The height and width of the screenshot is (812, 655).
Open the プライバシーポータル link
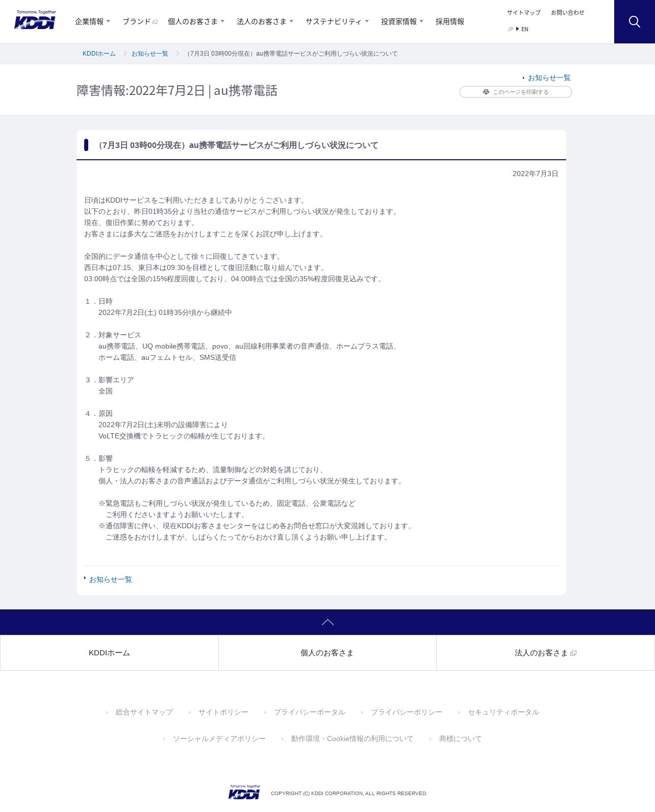(310, 712)
